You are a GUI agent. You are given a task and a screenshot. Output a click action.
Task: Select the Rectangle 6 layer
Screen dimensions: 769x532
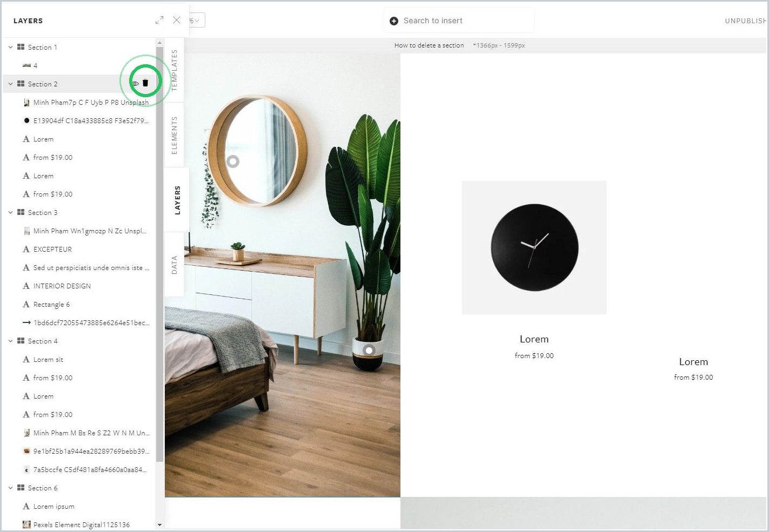point(78,304)
